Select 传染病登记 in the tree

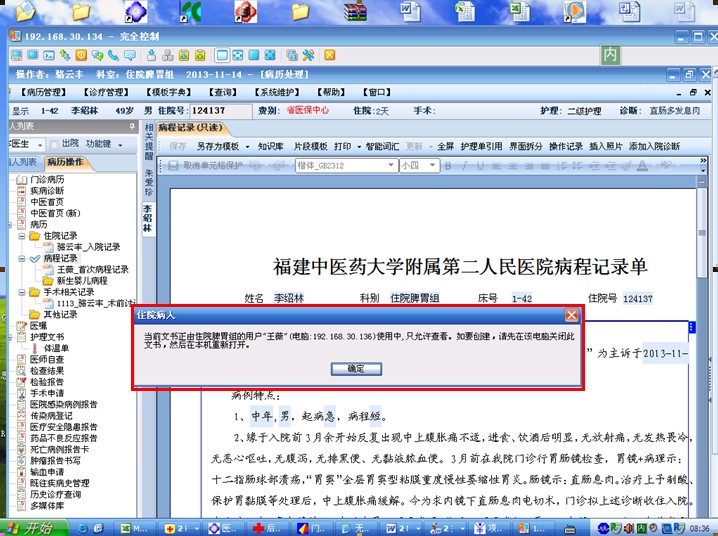(51, 416)
